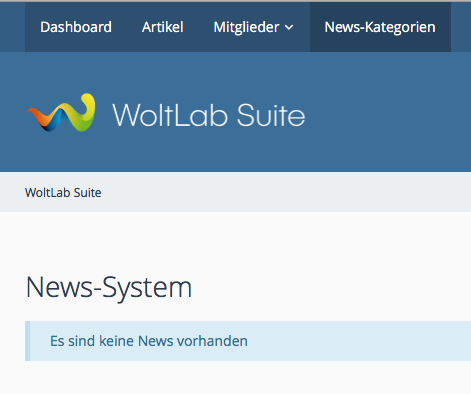The width and height of the screenshot is (471, 394).
Task: Click the 'Es sind keine News vorhanden' notice
Action: click(248, 341)
